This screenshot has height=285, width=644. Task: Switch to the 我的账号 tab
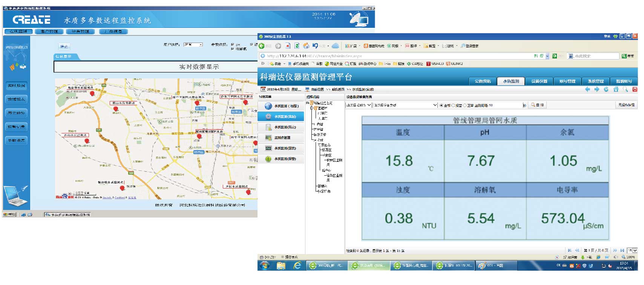(x=624, y=81)
